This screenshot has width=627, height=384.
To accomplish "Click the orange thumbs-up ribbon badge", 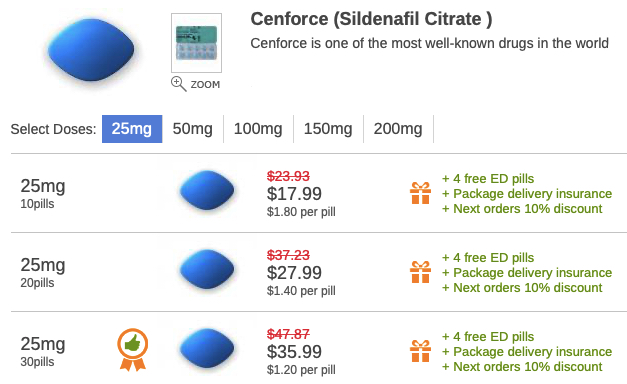I will (x=133, y=350).
